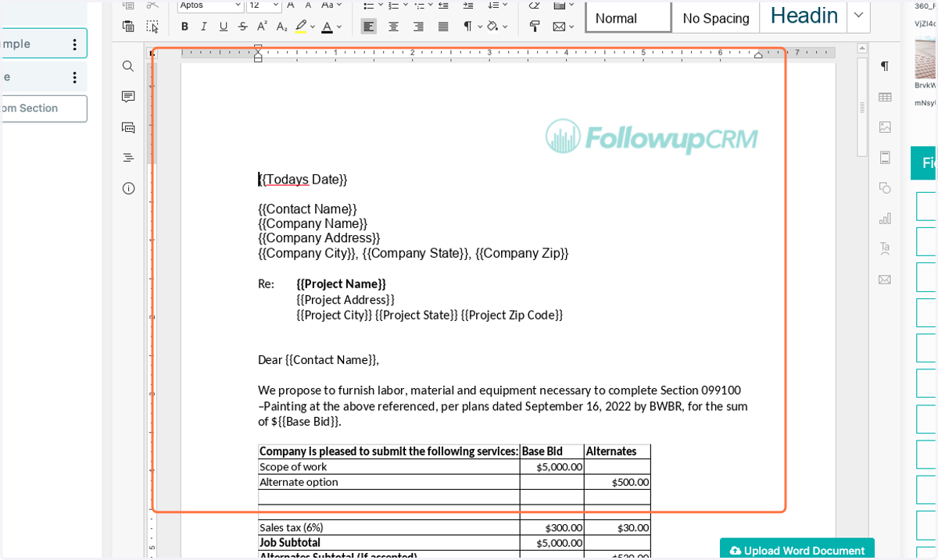Open Chart settings in right sidebar

(885, 219)
